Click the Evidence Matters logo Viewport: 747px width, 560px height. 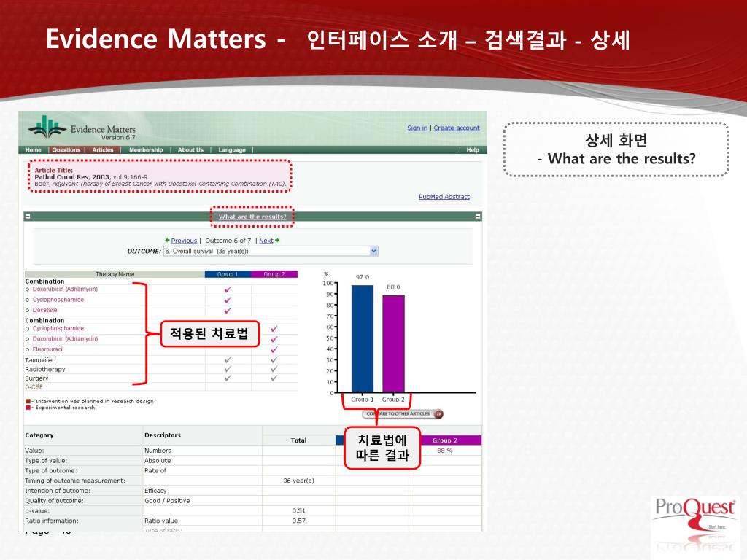[82, 128]
